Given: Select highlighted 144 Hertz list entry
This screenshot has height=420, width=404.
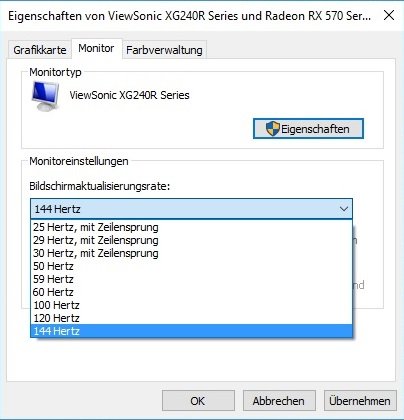Looking at the screenshot, I should click(191, 331).
